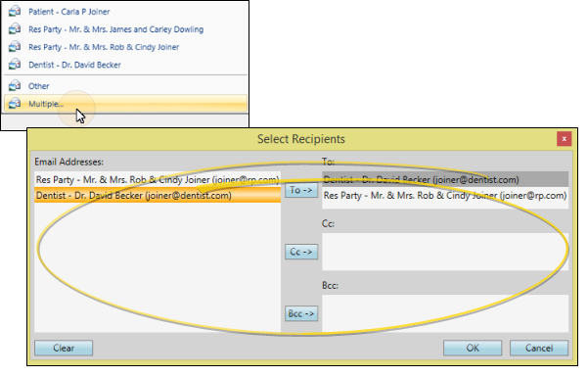Select Res Party Rob & Cindy Joiner entry in the To list

point(445,196)
